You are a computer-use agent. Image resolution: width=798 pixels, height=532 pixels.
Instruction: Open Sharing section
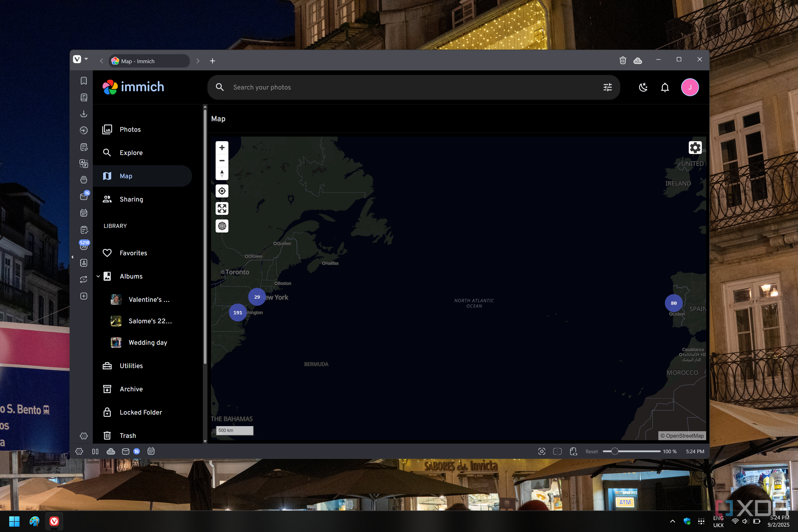tap(142, 199)
